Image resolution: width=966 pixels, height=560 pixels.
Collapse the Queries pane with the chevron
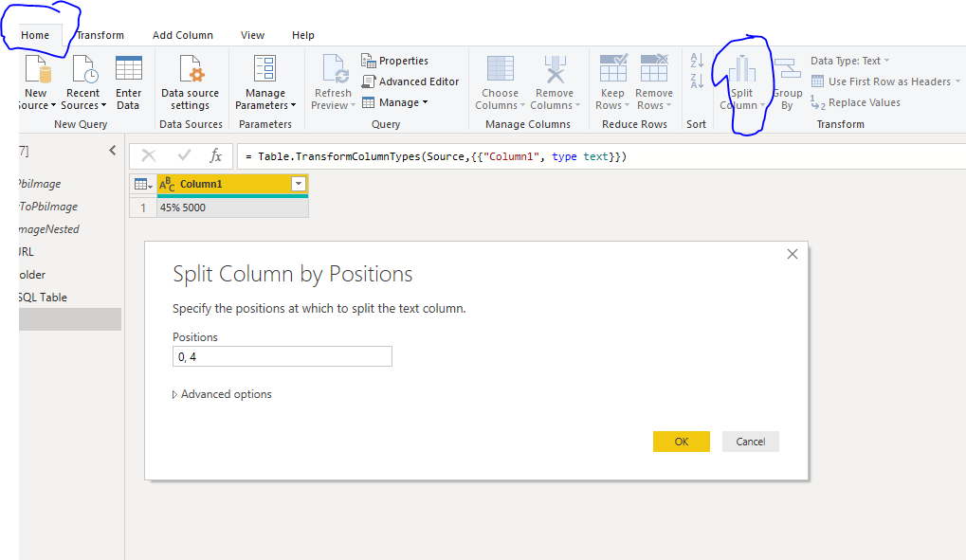pyautogui.click(x=112, y=151)
